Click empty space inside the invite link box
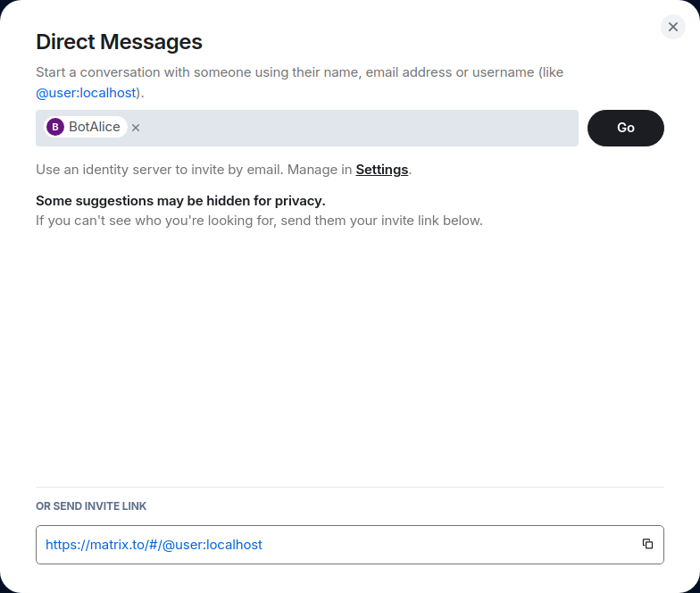The height and width of the screenshot is (593, 700). point(446,545)
